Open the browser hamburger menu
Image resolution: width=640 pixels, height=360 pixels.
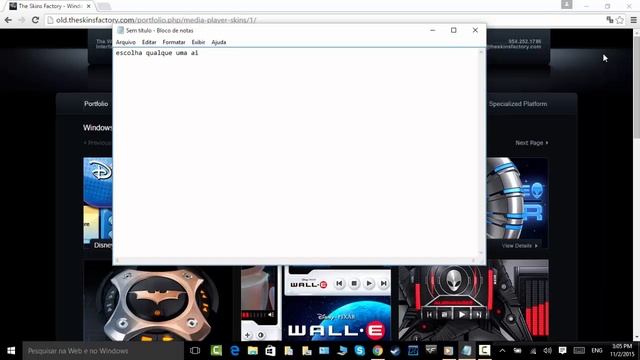click(633, 20)
